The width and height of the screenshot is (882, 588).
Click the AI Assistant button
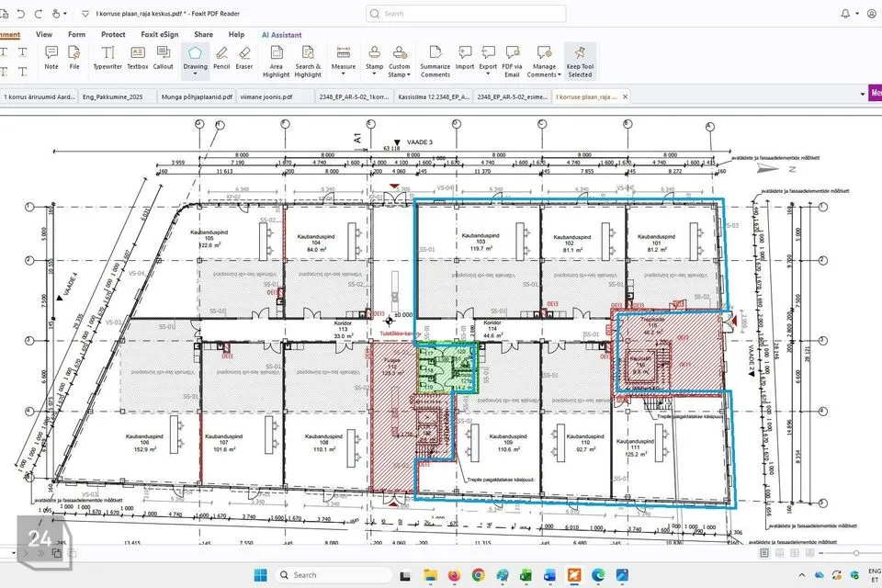[281, 35]
